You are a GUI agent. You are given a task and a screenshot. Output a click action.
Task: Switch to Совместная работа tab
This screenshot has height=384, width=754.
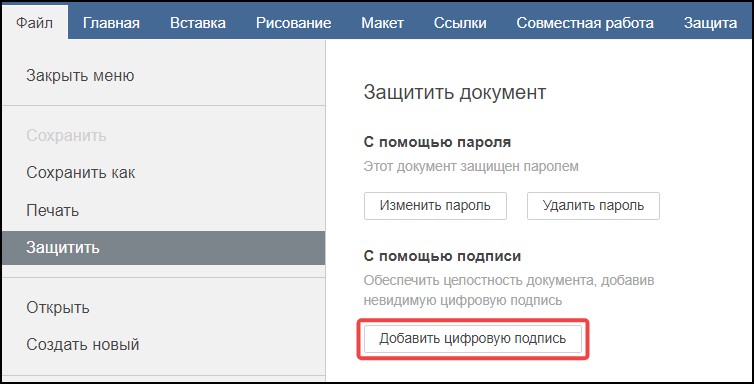coord(585,23)
